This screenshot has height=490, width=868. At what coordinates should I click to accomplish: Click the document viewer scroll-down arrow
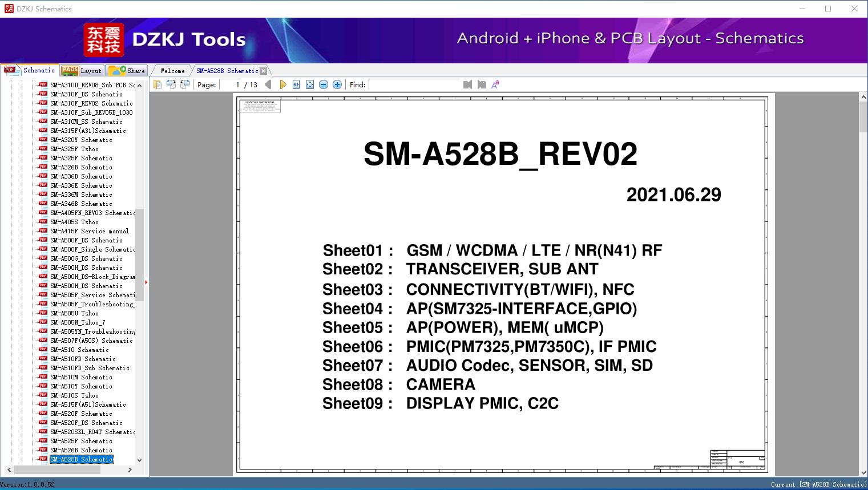863,472
